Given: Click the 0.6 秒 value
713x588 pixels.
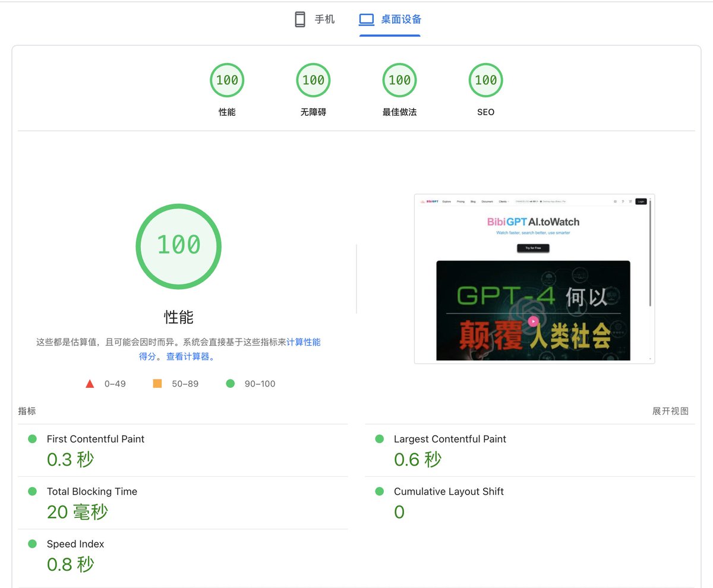Looking at the screenshot, I should point(418,460).
